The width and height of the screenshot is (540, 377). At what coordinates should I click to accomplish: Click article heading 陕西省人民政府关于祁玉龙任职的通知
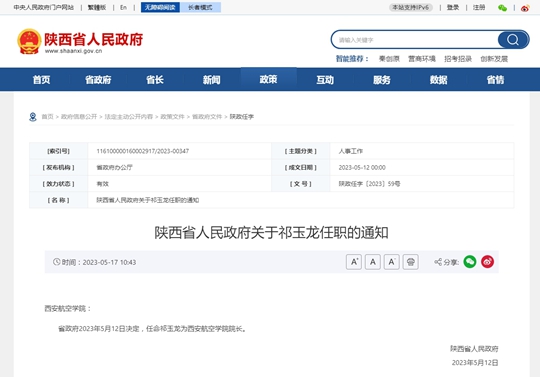click(x=271, y=233)
